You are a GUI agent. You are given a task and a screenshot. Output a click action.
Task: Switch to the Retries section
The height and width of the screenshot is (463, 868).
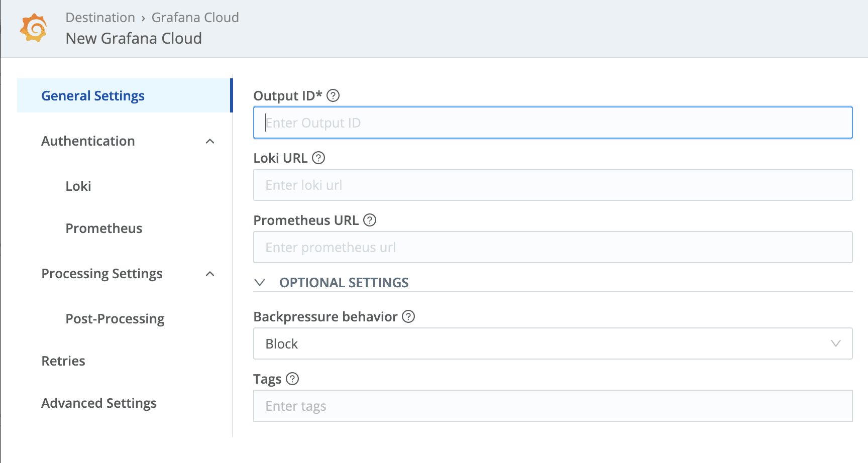[x=63, y=361]
